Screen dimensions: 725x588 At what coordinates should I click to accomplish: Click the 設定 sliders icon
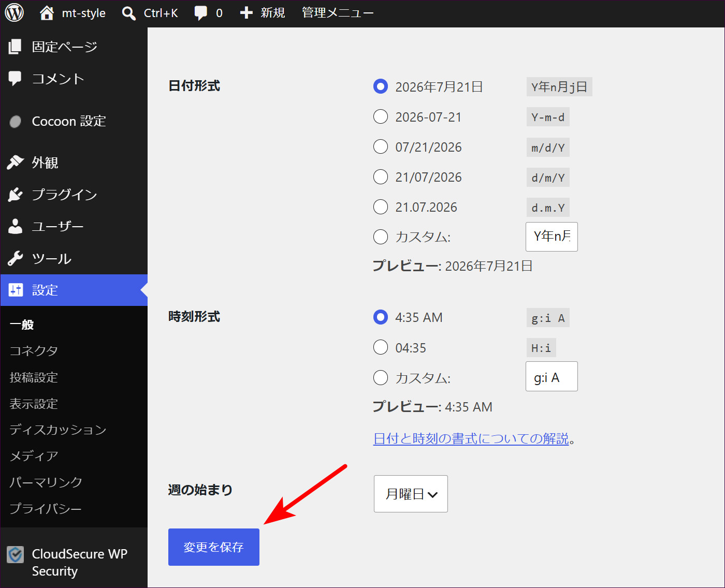(x=16, y=290)
